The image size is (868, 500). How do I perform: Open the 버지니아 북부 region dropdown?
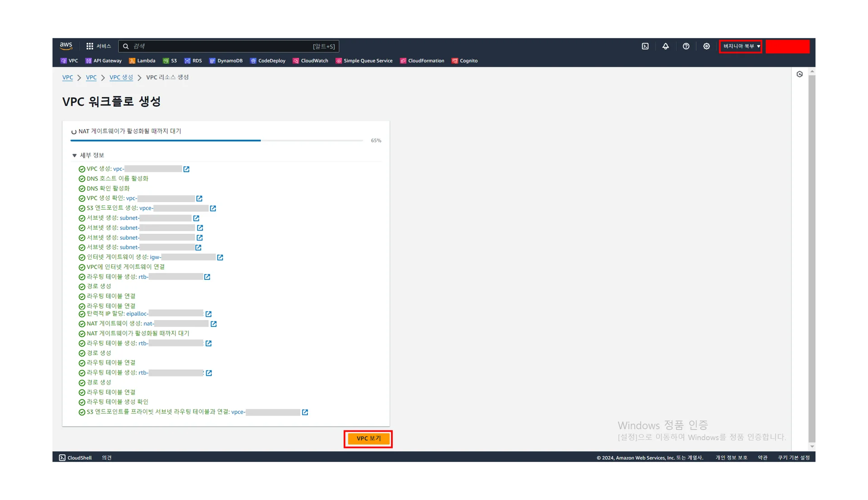(x=741, y=46)
